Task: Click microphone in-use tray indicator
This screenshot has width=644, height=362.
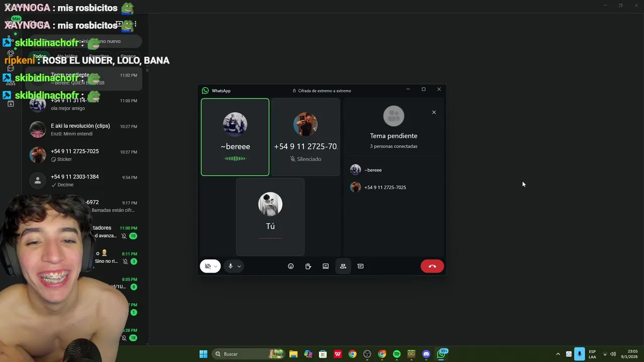Action: click(580, 354)
